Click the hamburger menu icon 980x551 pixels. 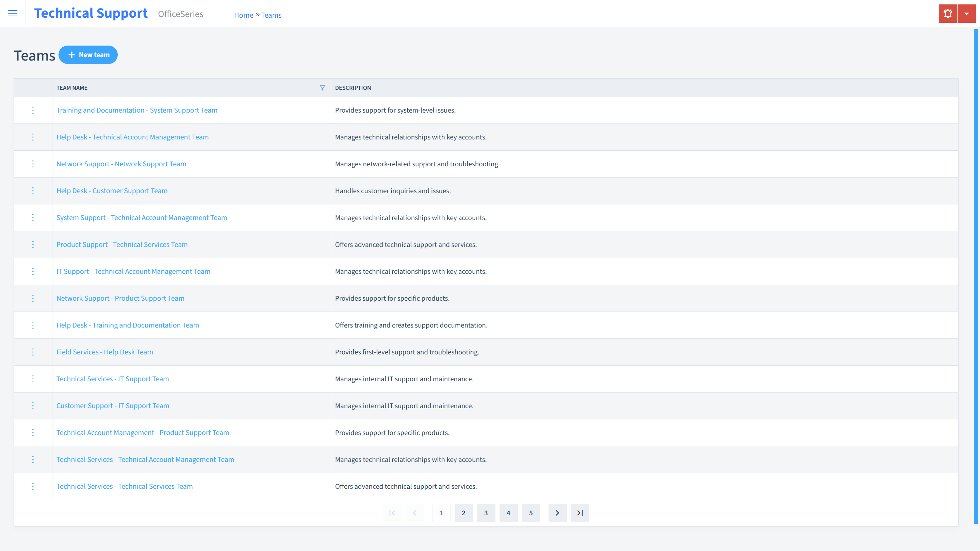13,12
